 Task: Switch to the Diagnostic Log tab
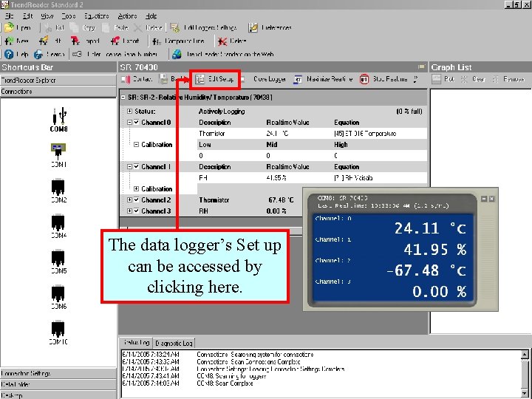pos(174,343)
